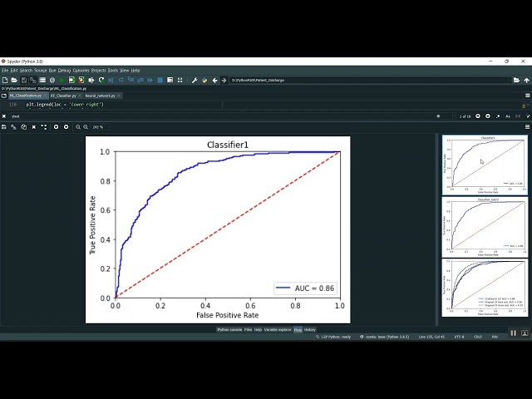Viewport: 532px width, 399px height.
Task: Show next plot arrow icon
Action: pos(66,127)
